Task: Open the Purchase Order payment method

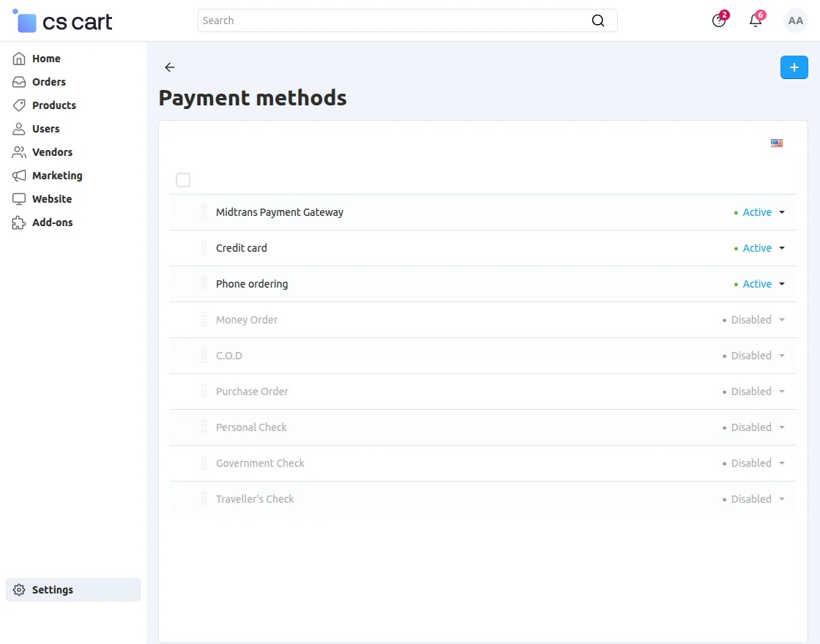Action: pos(252,391)
